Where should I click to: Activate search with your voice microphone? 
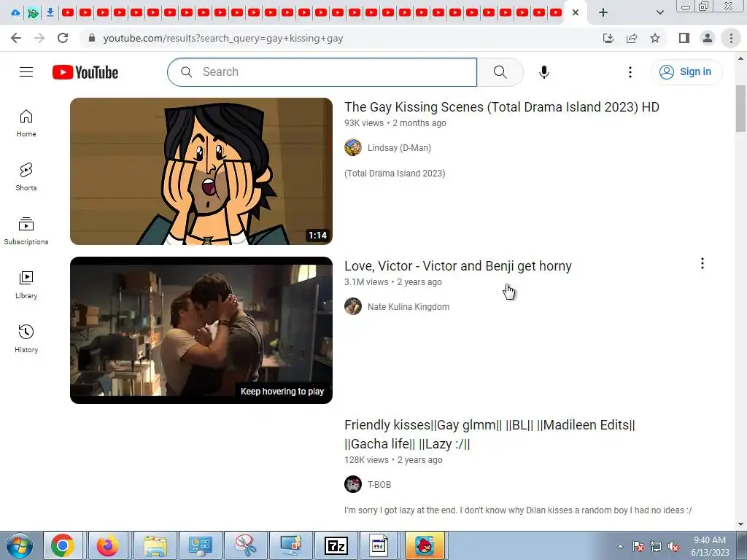[x=544, y=72]
